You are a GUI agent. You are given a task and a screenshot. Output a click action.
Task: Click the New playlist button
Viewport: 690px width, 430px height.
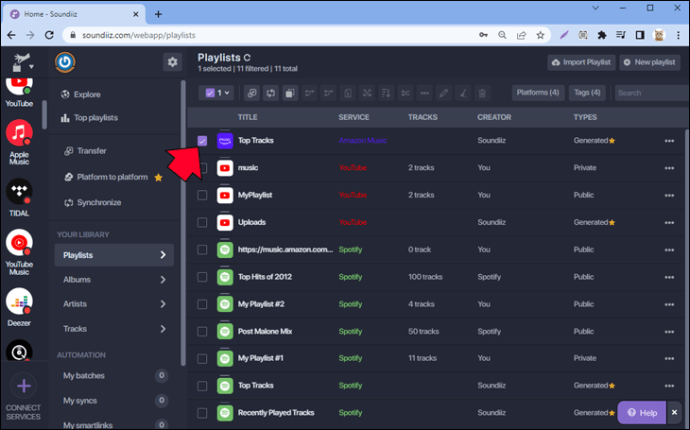pos(650,62)
